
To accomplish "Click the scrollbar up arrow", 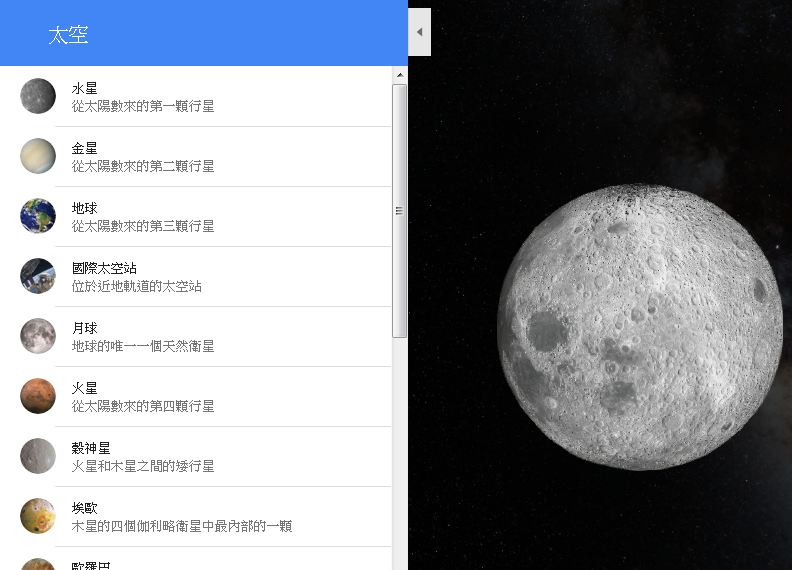I will [400, 75].
